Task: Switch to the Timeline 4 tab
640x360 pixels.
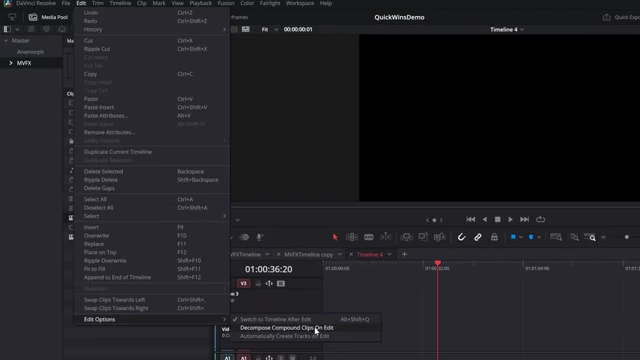Action: (x=370, y=254)
